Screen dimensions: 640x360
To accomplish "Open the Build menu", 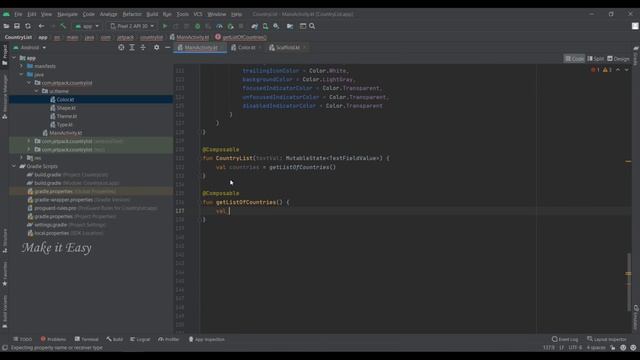I will point(152,14).
